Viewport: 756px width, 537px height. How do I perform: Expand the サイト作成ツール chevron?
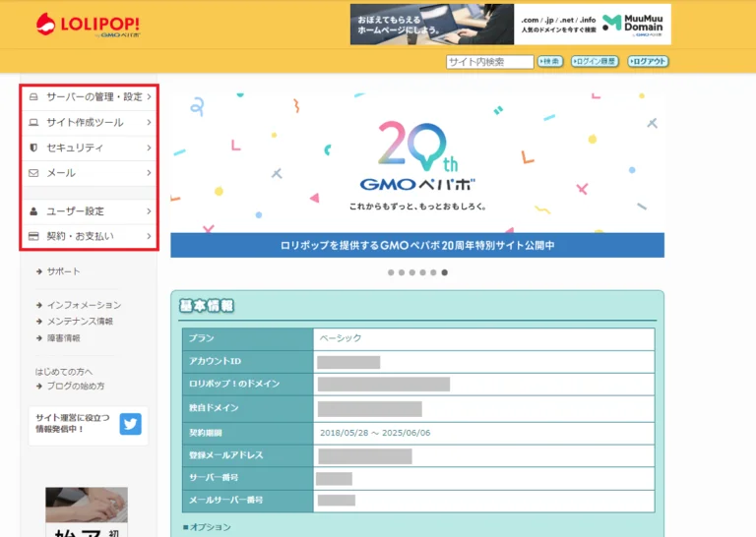pyautogui.click(x=149, y=122)
